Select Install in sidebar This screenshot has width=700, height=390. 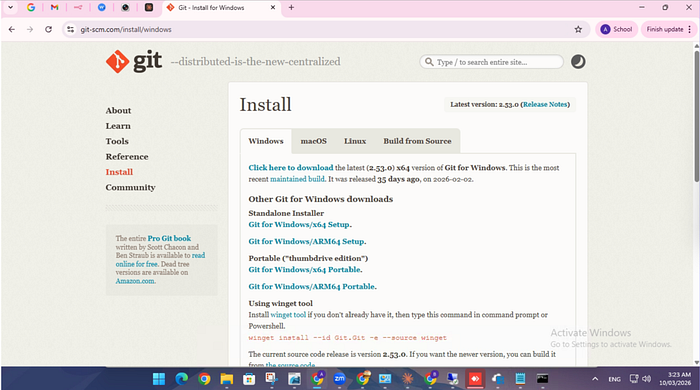(x=119, y=172)
